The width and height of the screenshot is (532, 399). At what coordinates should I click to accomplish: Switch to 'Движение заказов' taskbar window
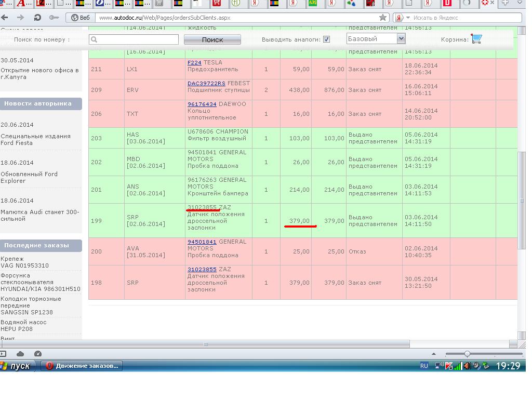coord(82,366)
